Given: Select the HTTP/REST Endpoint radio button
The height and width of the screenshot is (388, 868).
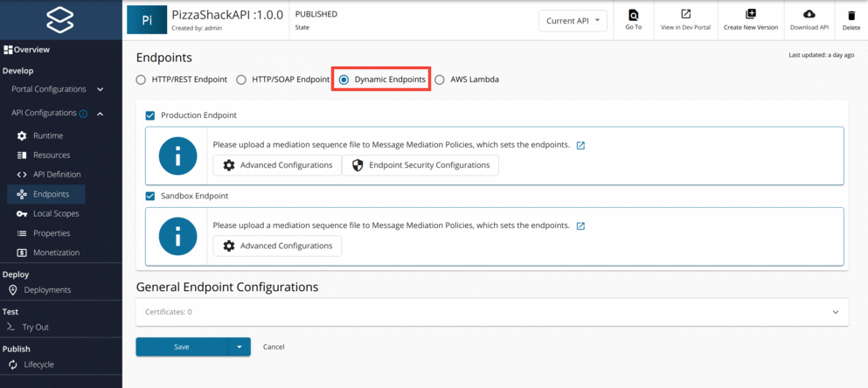Looking at the screenshot, I should point(142,80).
